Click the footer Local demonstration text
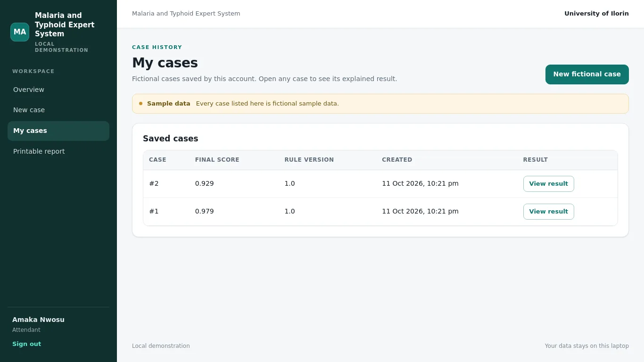Image resolution: width=644 pixels, height=362 pixels. 161,346
